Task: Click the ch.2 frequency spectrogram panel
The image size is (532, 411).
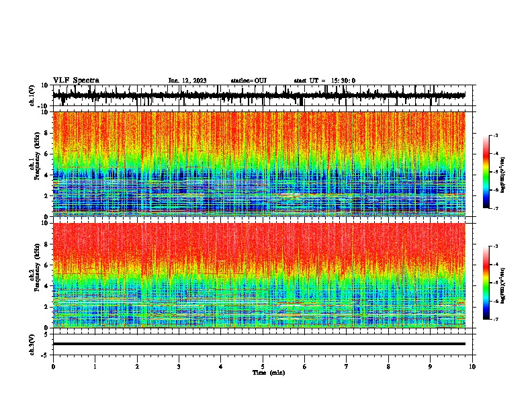Action: (x=259, y=275)
